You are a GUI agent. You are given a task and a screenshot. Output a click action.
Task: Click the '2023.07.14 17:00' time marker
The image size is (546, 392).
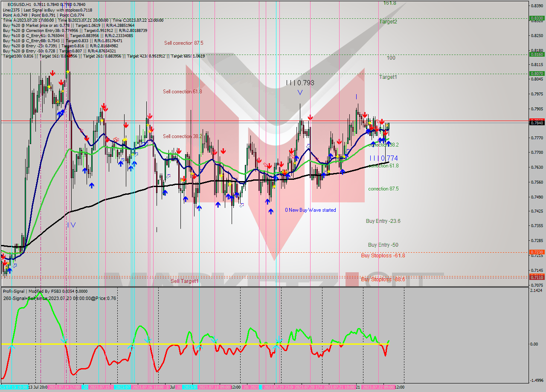pos(64,387)
